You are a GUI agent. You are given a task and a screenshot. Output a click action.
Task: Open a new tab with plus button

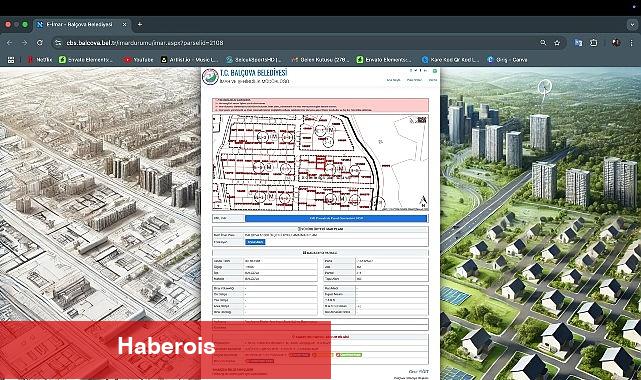click(x=139, y=25)
